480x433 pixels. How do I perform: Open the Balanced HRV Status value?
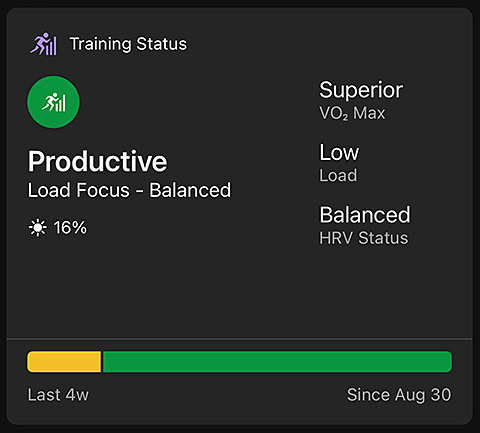tap(365, 215)
